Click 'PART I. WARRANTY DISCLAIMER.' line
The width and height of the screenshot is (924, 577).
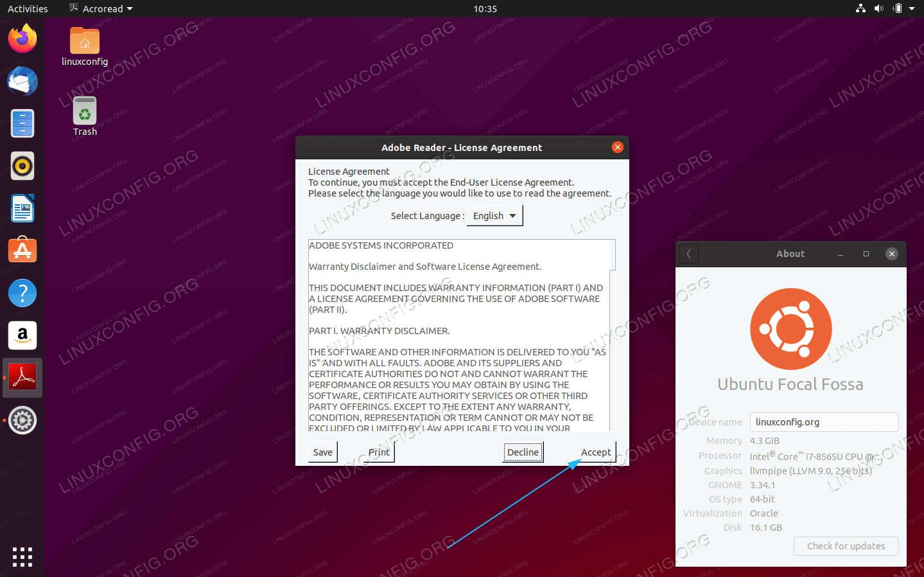(x=379, y=331)
